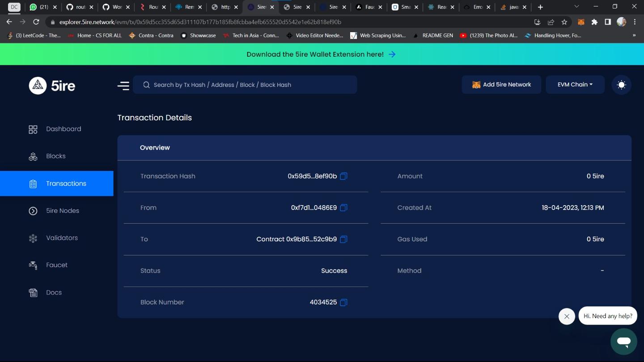Open the Web Scraping Usin... bookmark
This screenshot has height=362, width=644.
tap(378, 35)
